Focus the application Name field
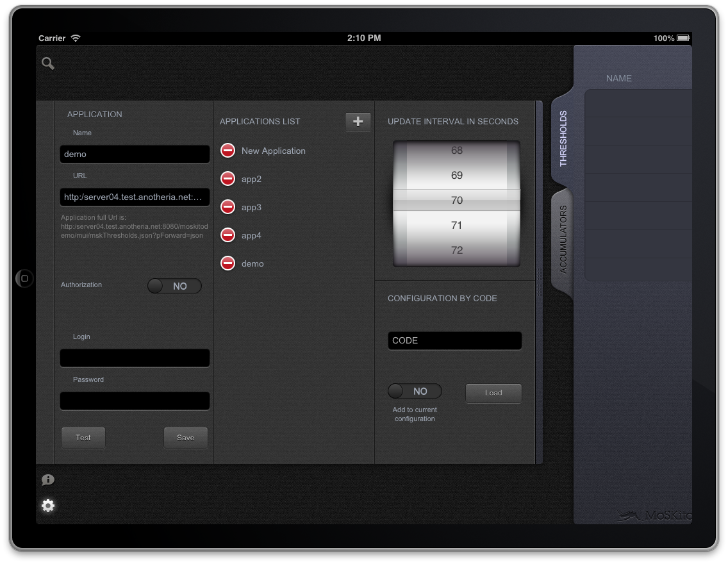The width and height of the screenshot is (728, 564). click(x=135, y=154)
